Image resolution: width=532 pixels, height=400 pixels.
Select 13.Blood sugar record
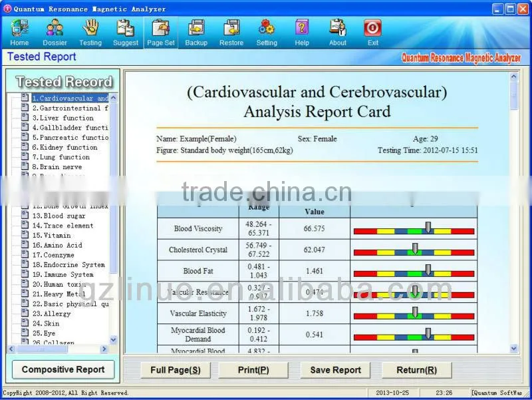pos(59,216)
